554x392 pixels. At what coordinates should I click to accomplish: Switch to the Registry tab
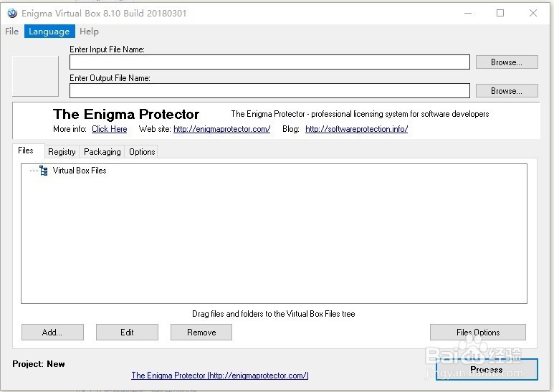point(62,152)
